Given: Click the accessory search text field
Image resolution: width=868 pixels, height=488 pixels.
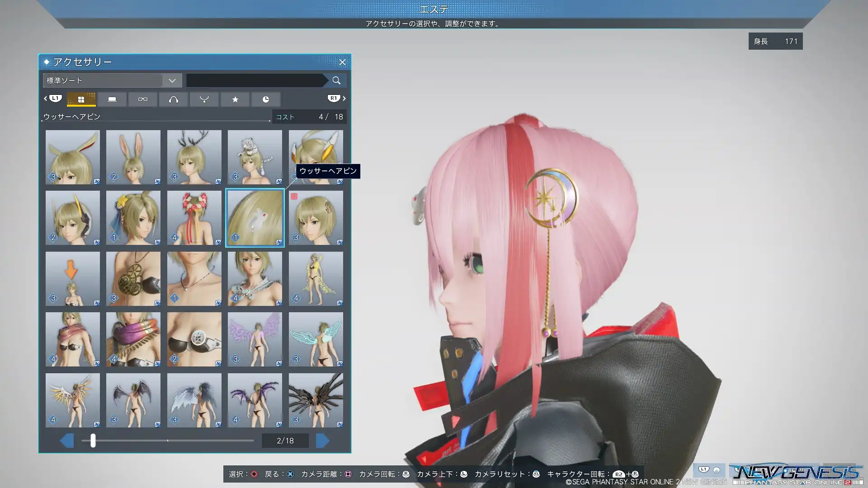Looking at the screenshot, I should click(x=255, y=80).
